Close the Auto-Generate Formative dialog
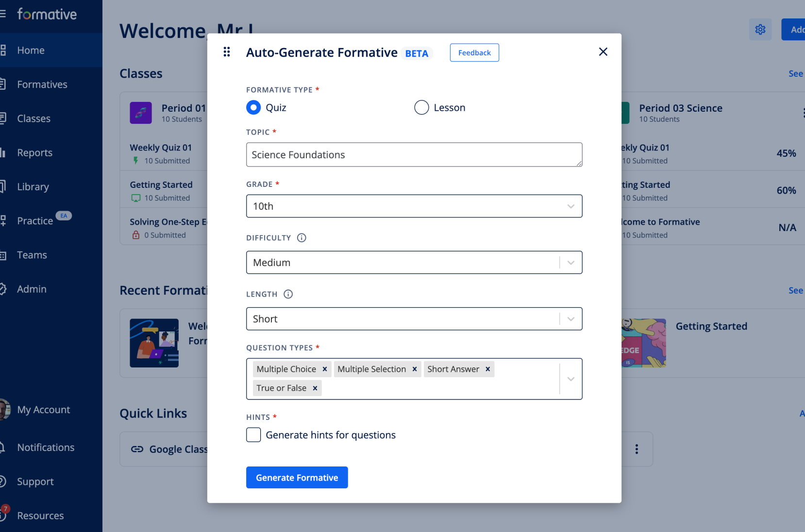Screen dimensions: 805x532 click(x=603, y=52)
